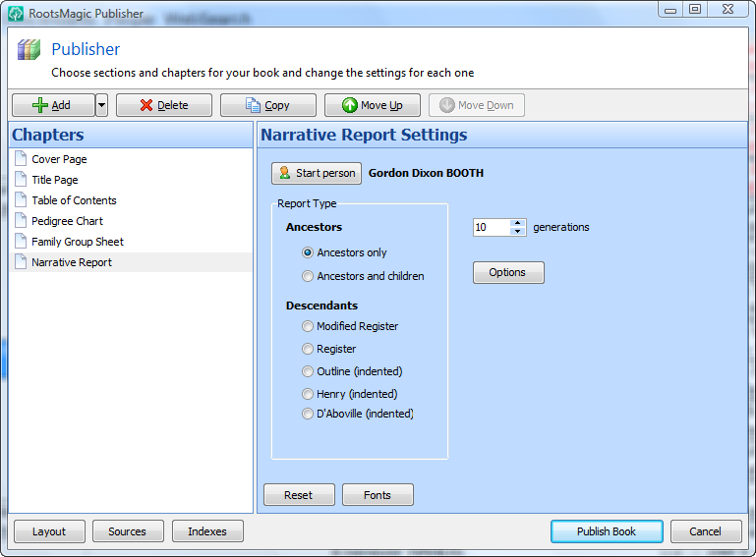
Task: Click Publish Book
Action: pyautogui.click(x=607, y=531)
